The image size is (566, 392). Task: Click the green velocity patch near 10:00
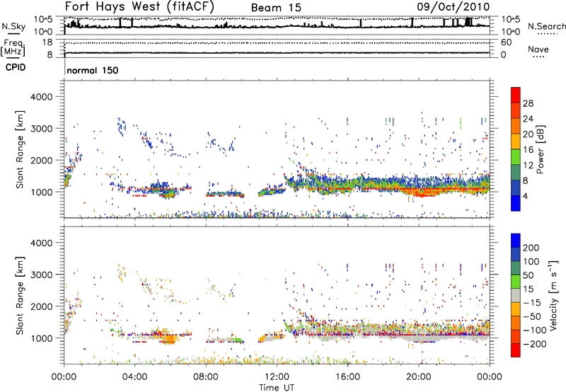click(x=237, y=340)
